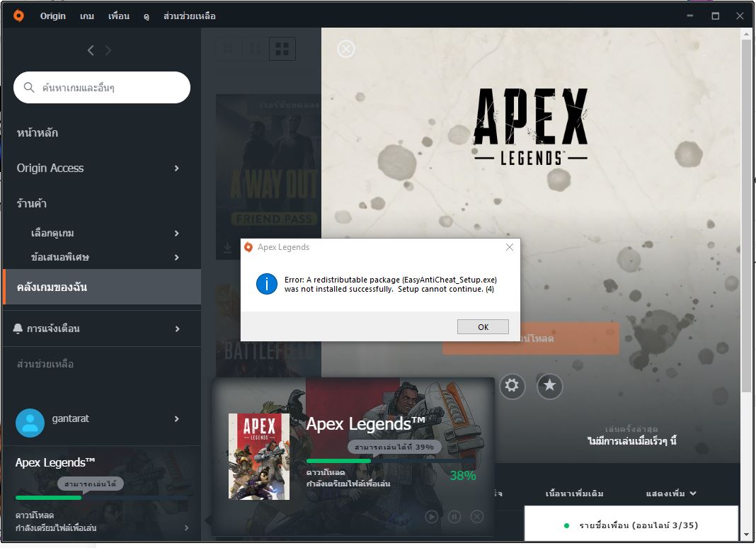
Task: Close the Apex Legends details panel with the circled X
Action: point(345,49)
